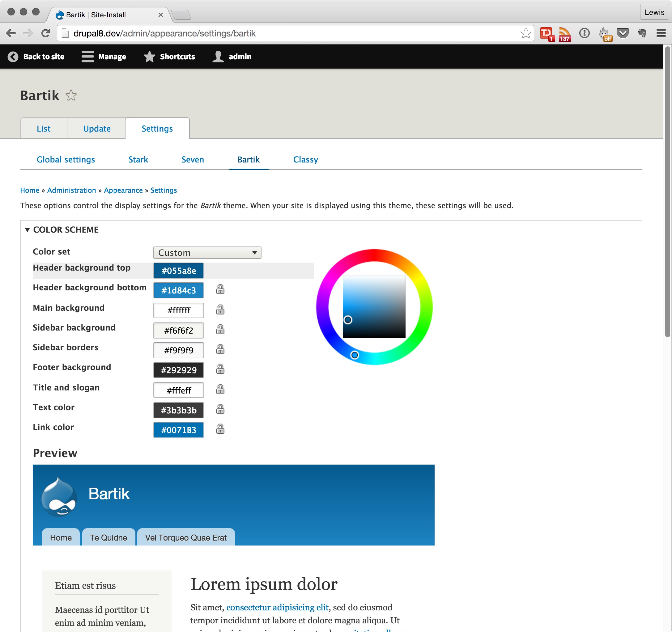Screen dimensions: 672x632
Task: Click Vel Torqueo Quae Erat preview tab
Action: click(x=186, y=537)
